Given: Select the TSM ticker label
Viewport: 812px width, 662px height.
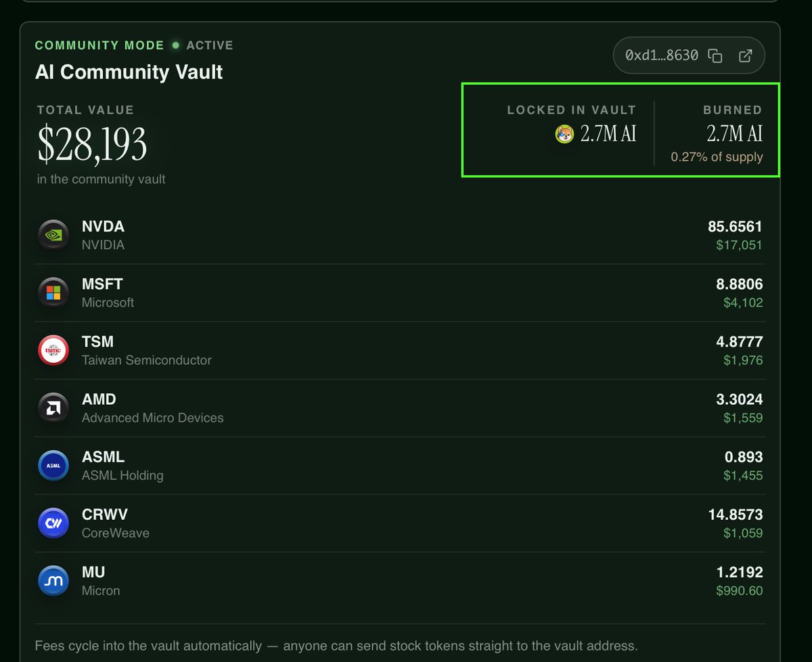Looking at the screenshot, I should point(97,342).
